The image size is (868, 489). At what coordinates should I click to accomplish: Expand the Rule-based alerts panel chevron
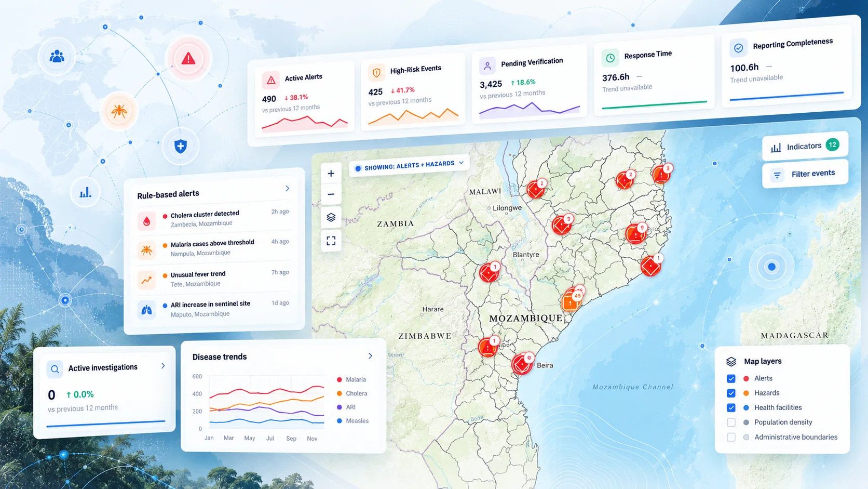pyautogui.click(x=287, y=188)
